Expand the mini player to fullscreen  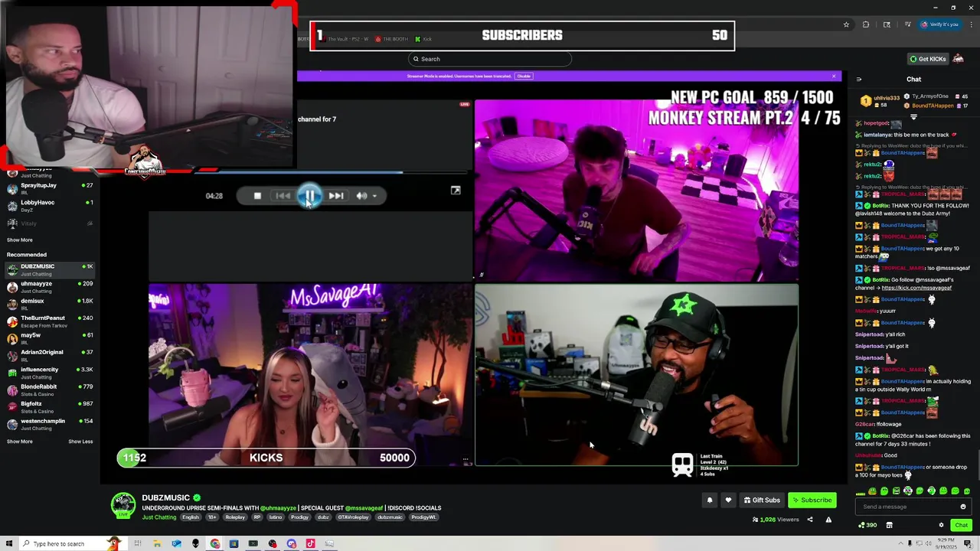pyautogui.click(x=456, y=191)
